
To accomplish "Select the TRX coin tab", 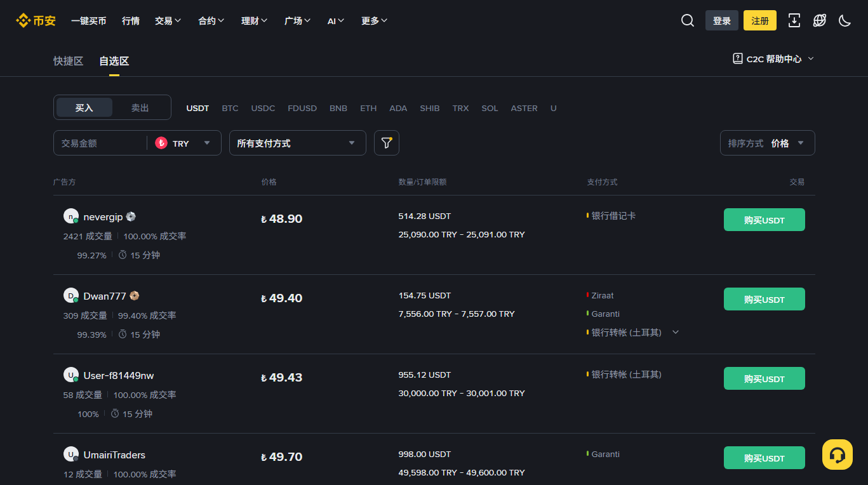I will click(x=461, y=108).
